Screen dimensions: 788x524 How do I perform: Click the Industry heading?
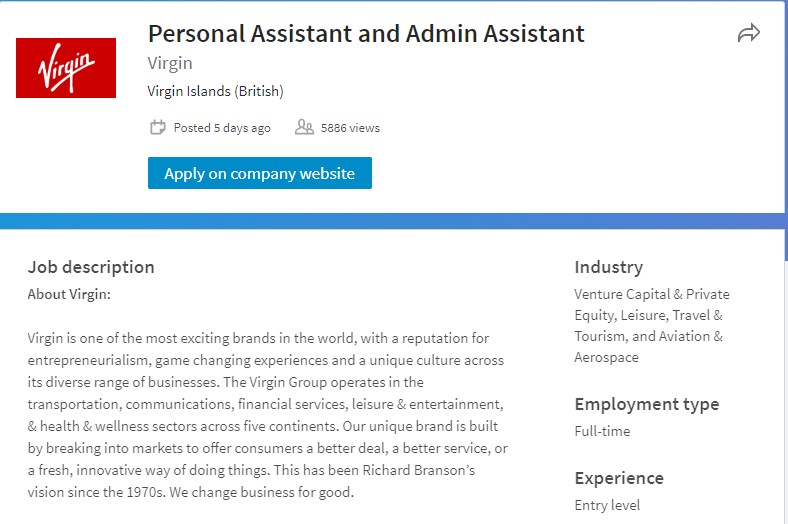[609, 267]
